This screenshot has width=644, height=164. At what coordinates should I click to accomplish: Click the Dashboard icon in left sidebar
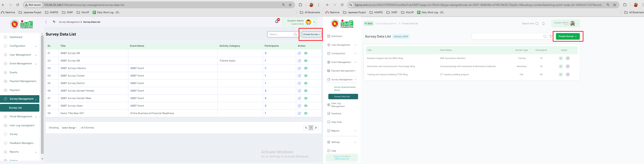point(5,37)
